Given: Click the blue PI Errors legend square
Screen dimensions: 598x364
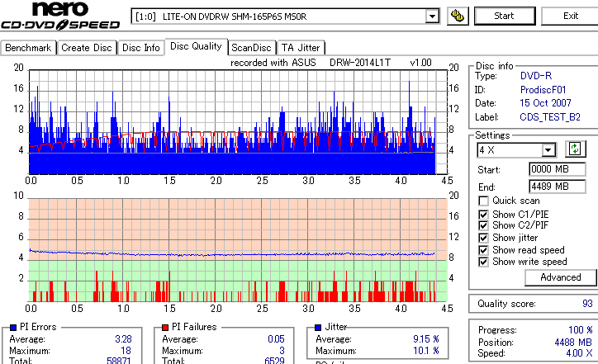Looking at the screenshot, I should [13, 327].
